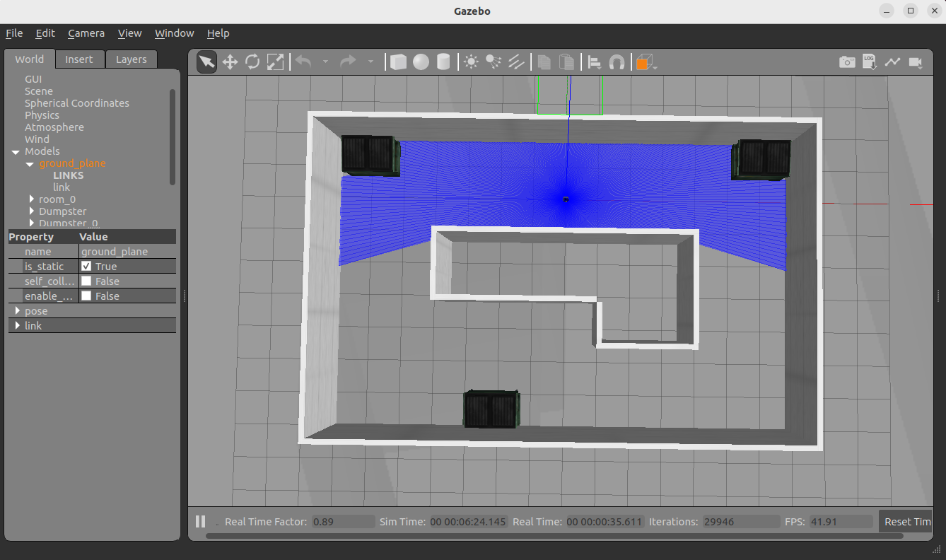Viewport: 946px width, 560px height.
Task: Uncheck the is_static checkbox
Action: [x=86, y=267]
